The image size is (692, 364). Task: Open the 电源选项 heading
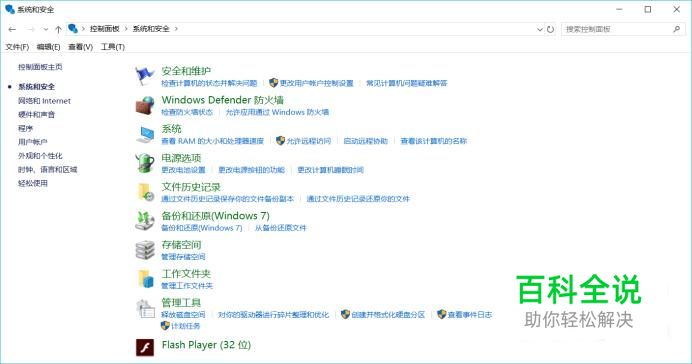pyautogui.click(x=181, y=158)
